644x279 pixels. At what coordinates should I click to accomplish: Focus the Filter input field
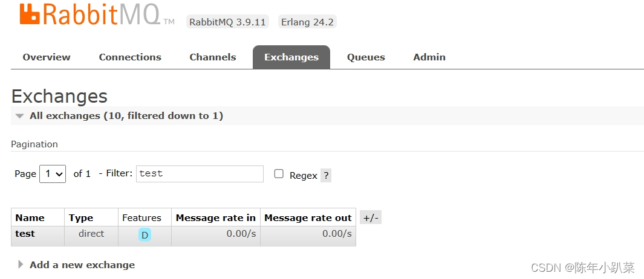coord(200,174)
